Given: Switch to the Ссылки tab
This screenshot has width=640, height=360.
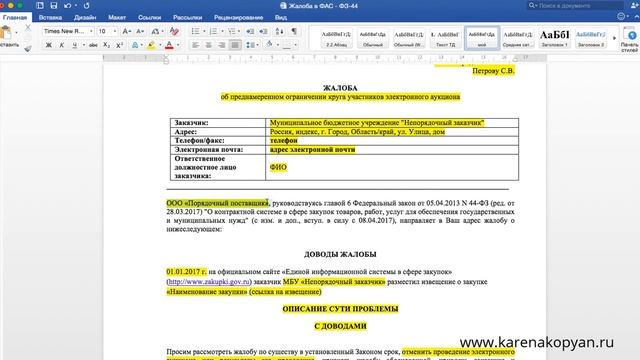Looking at the screenshot, I should point(149,18).
